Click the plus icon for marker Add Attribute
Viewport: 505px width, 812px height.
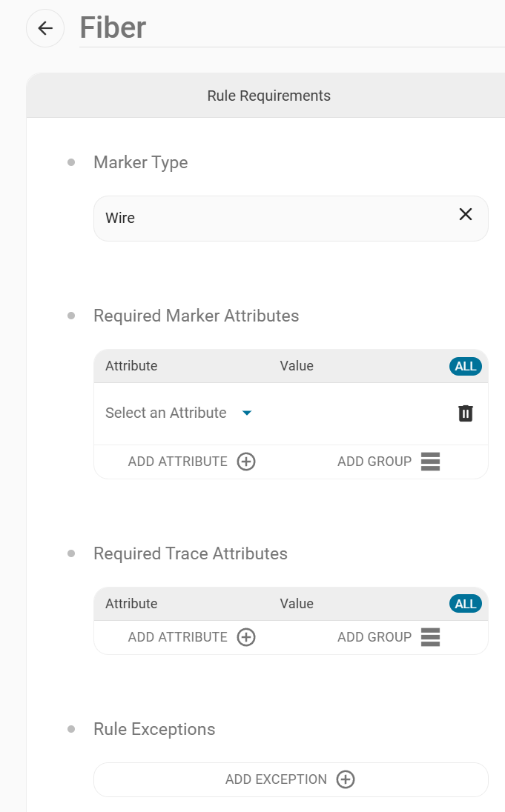point(246,462)
